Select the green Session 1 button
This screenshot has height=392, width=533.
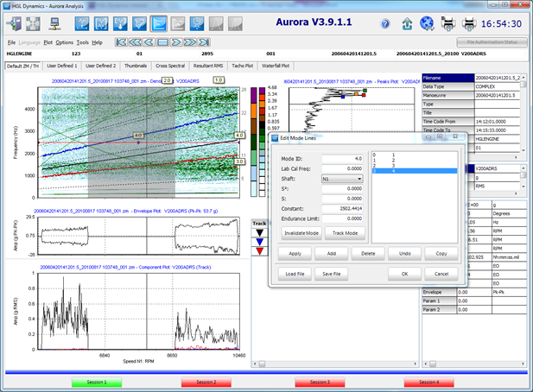pos(97,383)
